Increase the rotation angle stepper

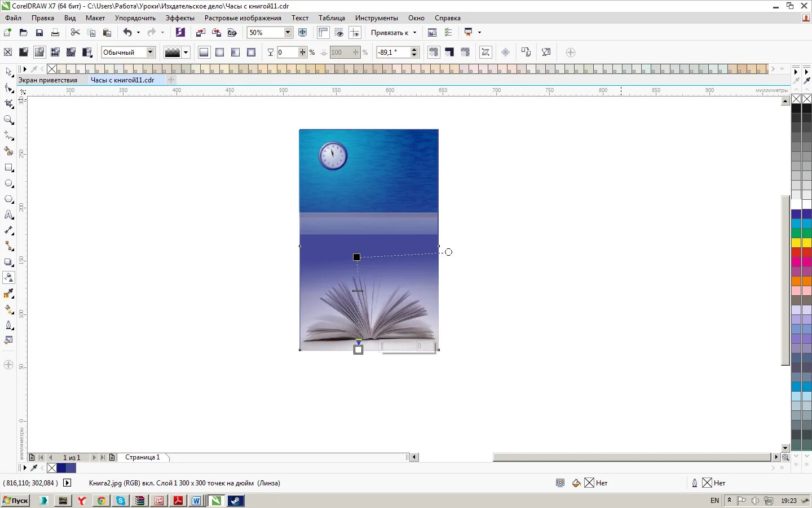coord(414,50)
